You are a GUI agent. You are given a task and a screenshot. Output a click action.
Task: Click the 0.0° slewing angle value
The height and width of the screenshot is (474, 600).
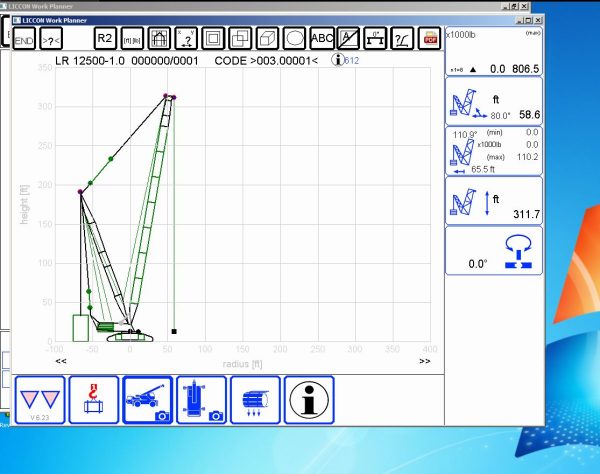point(478,264)
